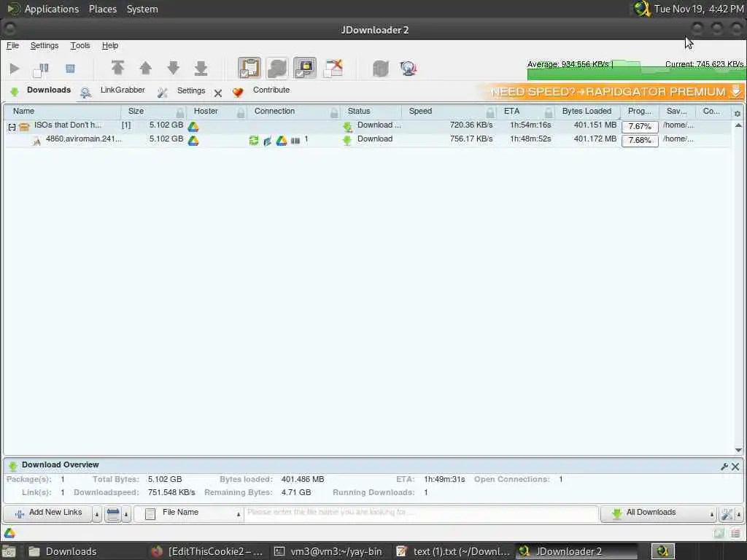
Task: Toggle premium usage toolbar button
Action: click(304, 68)
